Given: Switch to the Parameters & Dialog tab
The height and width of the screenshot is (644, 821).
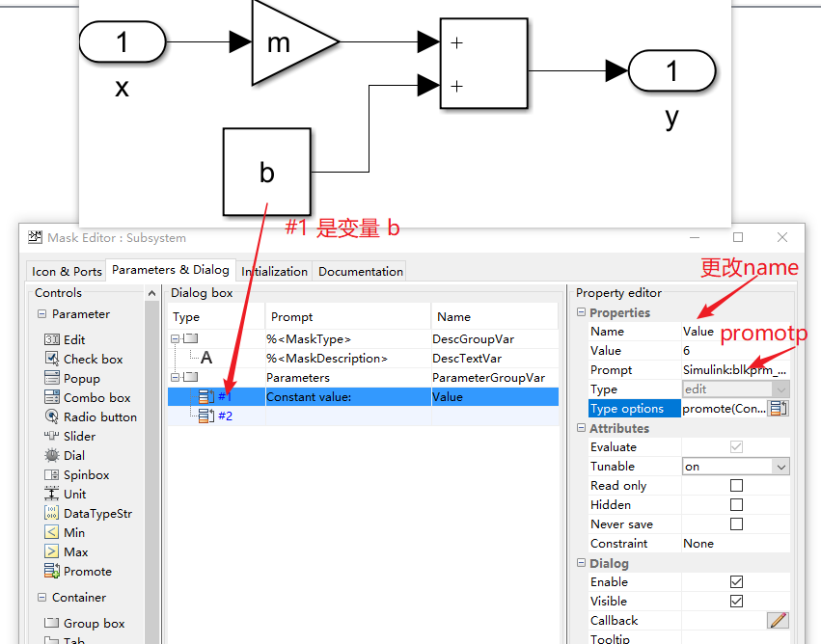Looking at the screenshot, I should (171, 270).
